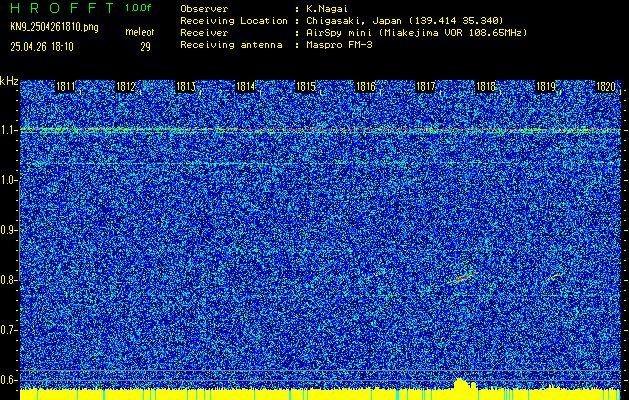Click the meteor count value 29
Viewport: 629px width, 400px height.
[x=145, y=47]
